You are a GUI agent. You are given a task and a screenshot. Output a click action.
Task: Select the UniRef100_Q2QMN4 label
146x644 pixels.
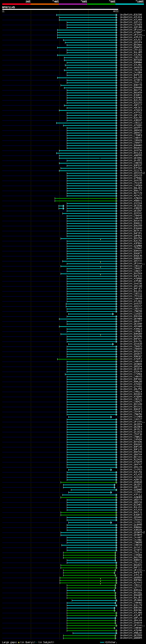(x=131, y=246)
